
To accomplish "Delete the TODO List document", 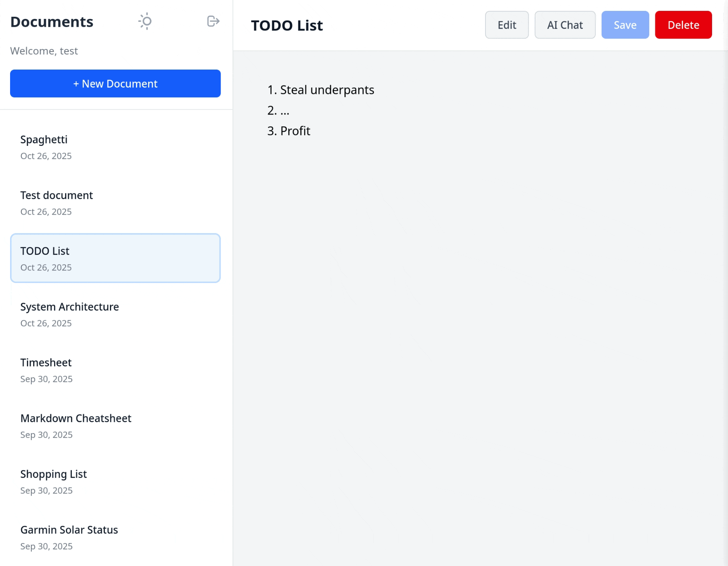I will point(683,25).
